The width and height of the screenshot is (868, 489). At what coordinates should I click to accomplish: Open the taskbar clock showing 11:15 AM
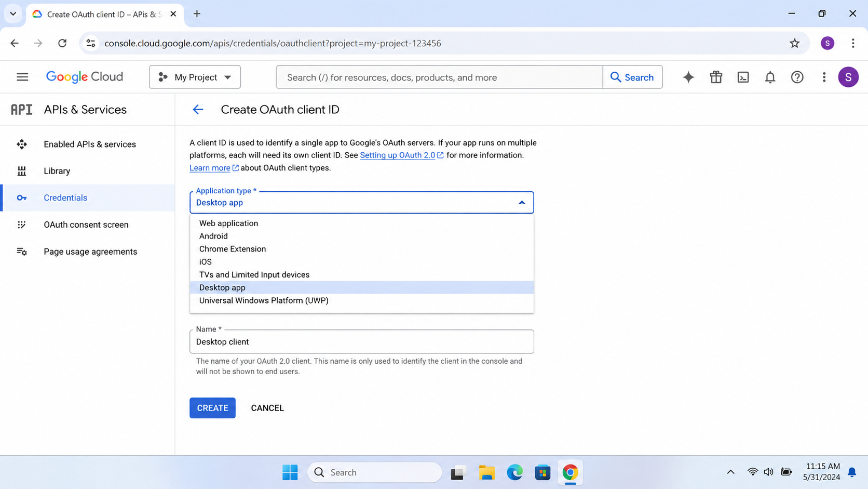(821, 472)
